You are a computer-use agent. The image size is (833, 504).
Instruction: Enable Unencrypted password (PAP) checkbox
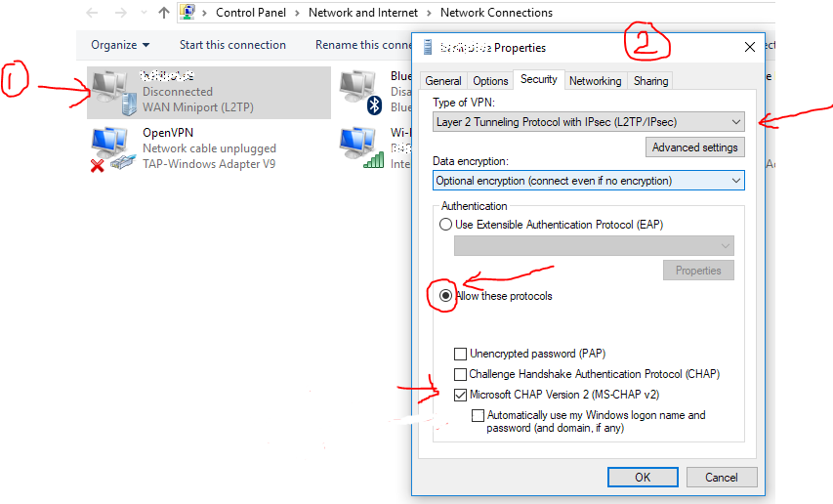coord(461,354)
